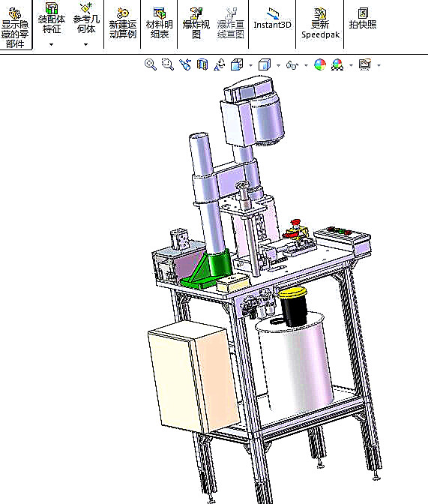Click Section View icon

202,64
